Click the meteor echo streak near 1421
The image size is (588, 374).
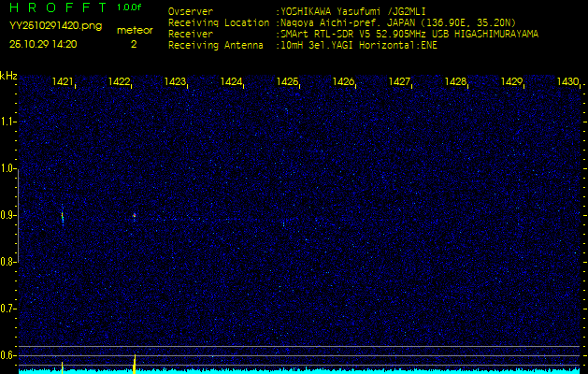[63, 216]
